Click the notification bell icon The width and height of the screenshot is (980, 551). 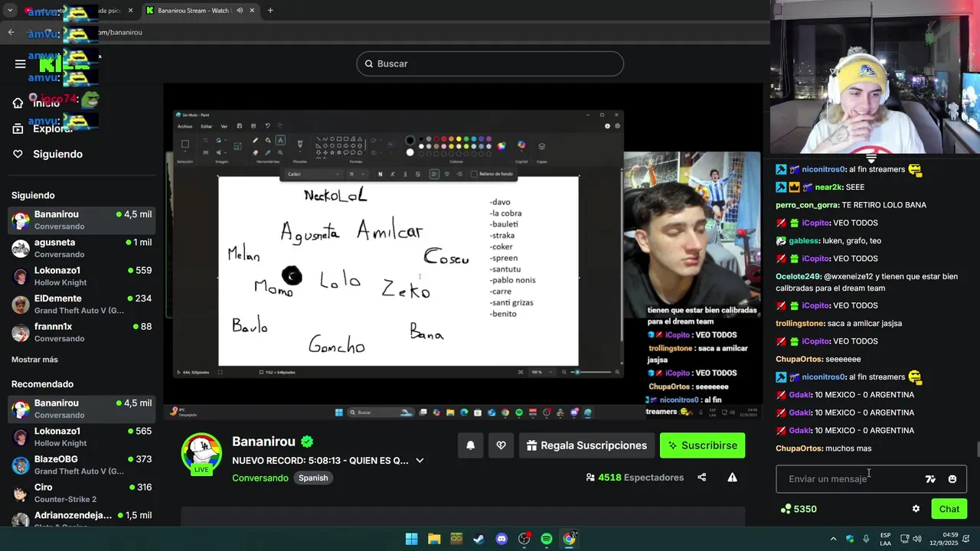(471, 445)
